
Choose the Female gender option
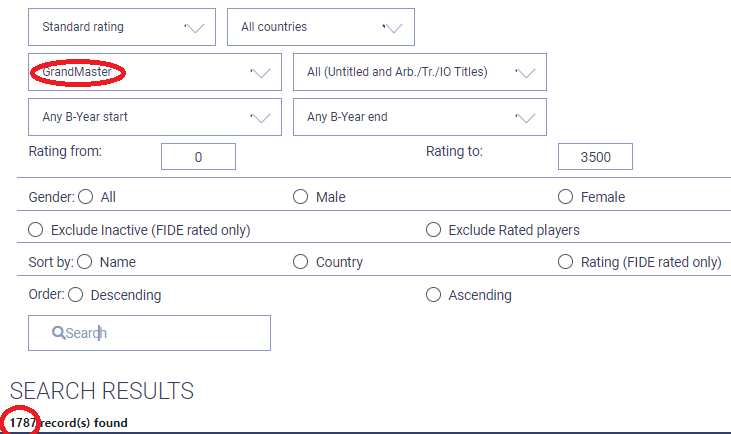pyautogui.click(x=566, y=197)
